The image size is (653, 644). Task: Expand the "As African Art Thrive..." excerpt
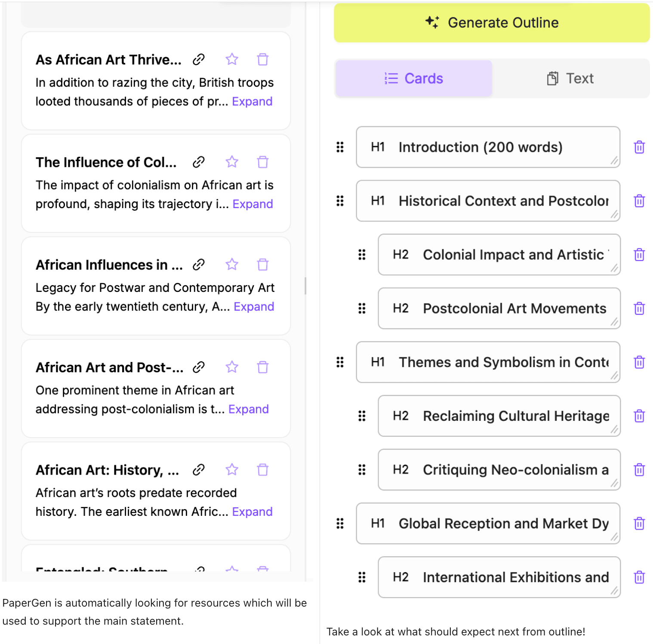click(x=252, y=101)
